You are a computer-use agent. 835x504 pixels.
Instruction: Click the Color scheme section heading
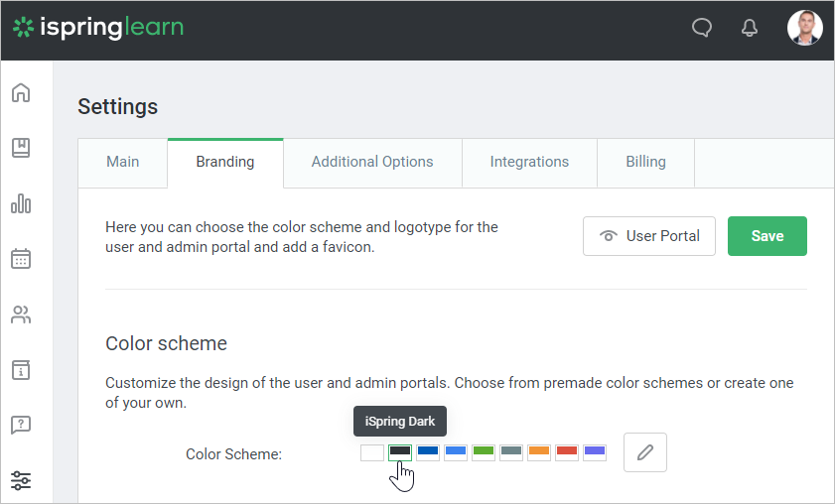pos(166,343)
